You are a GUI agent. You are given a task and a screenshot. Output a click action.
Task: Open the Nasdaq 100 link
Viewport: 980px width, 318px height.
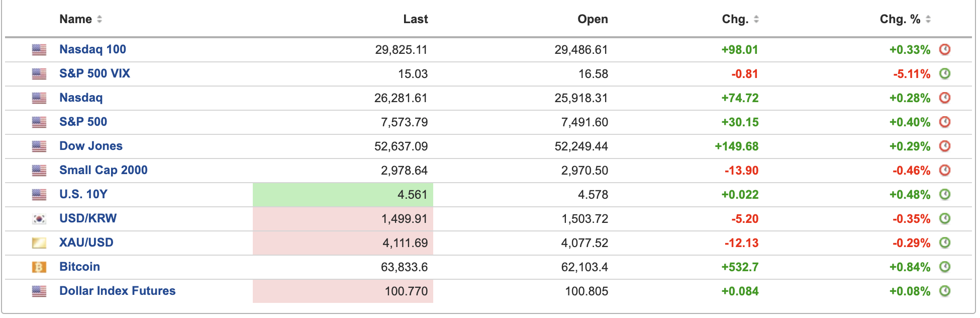click(x=92, y=49)
